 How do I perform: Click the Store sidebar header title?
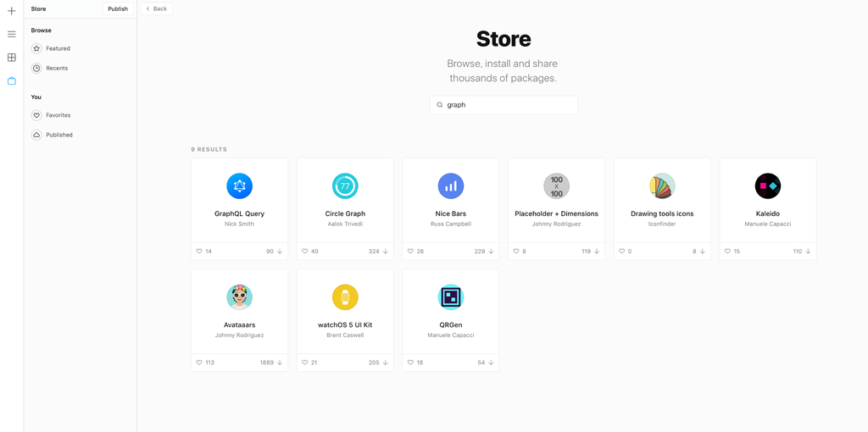[x=38, y=8]
